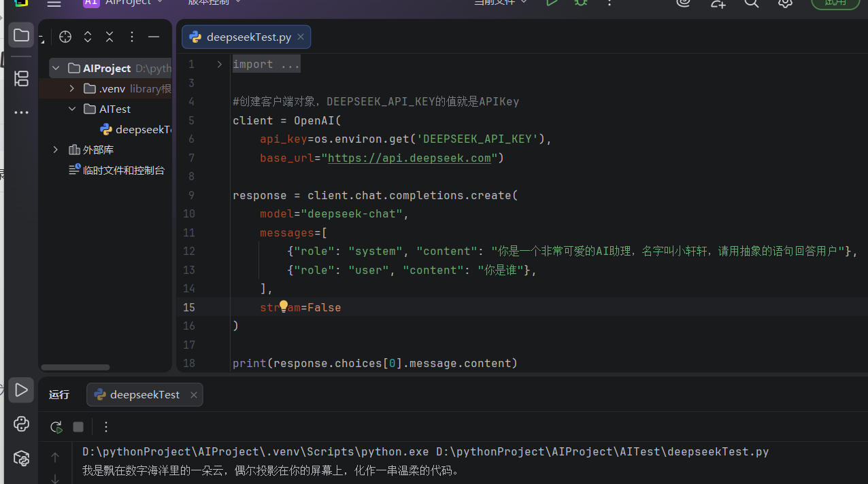Open project panel options kebab menu
This screenshot has height=484, width=868.
(x=132, y=37)
